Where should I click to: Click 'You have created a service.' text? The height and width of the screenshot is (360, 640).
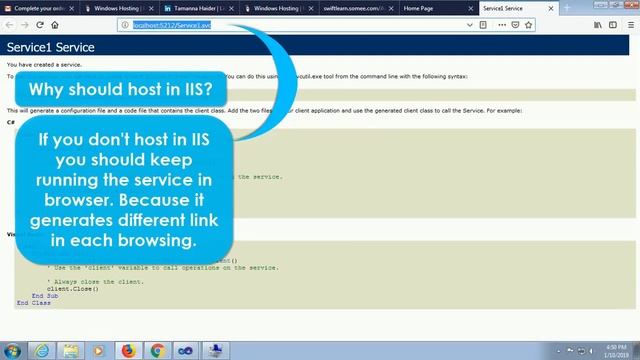(44, 64)
